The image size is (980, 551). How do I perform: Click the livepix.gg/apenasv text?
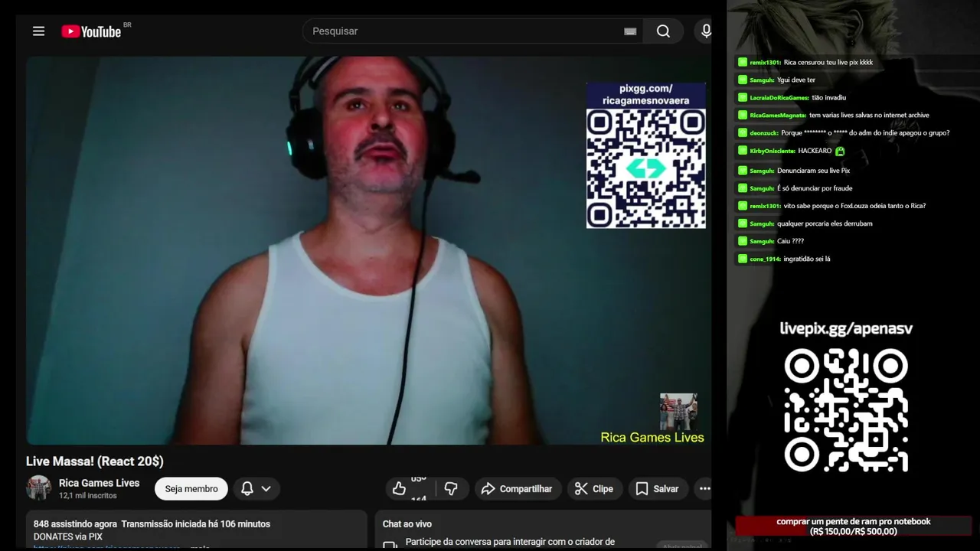[846, 328]
